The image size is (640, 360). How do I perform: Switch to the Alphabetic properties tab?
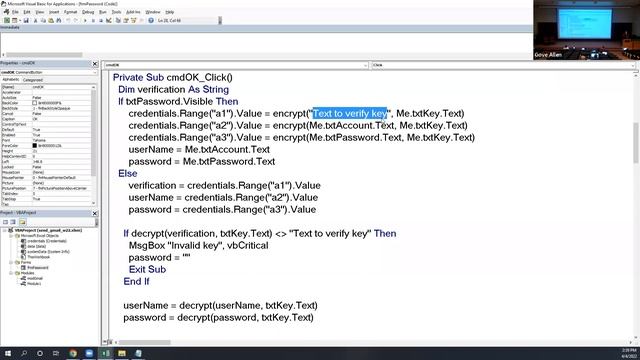click(x=11, y=80)
